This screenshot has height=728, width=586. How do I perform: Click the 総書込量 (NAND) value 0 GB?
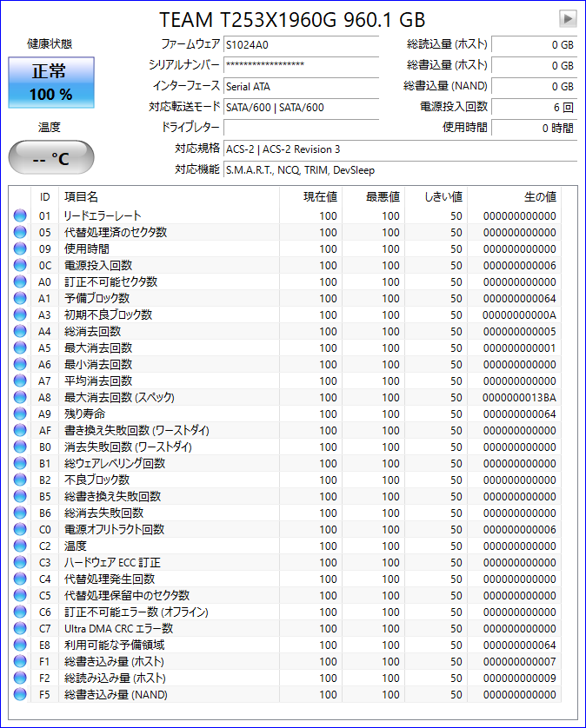535,86
